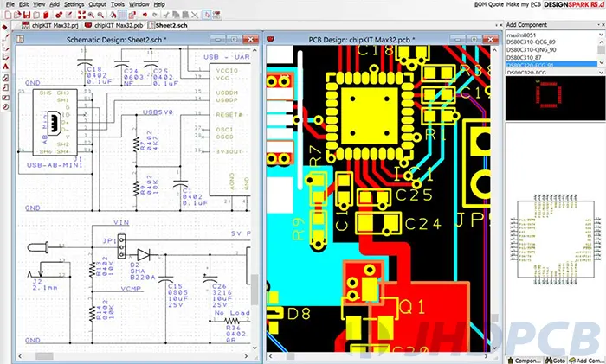The height and width of the screenshot is (364, 606).
Task: Click the Zoom In magnifier icon
Action: (x=91, y=15)
